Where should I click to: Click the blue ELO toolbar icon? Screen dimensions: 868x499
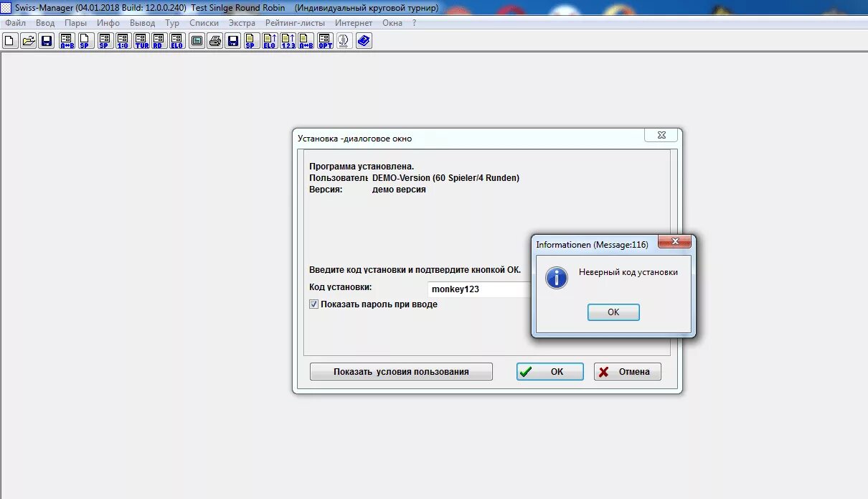tap(177, 41)
